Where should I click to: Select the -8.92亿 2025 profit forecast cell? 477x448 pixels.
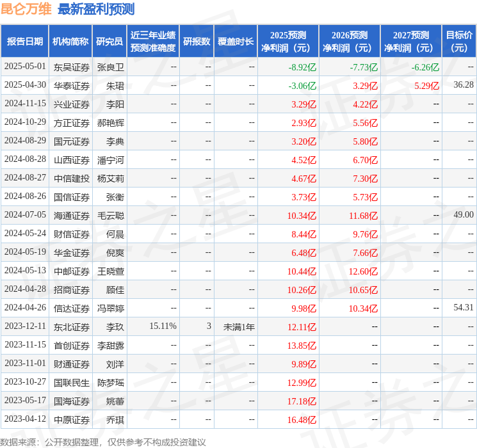pyautogui.click(x=302, y=67)
